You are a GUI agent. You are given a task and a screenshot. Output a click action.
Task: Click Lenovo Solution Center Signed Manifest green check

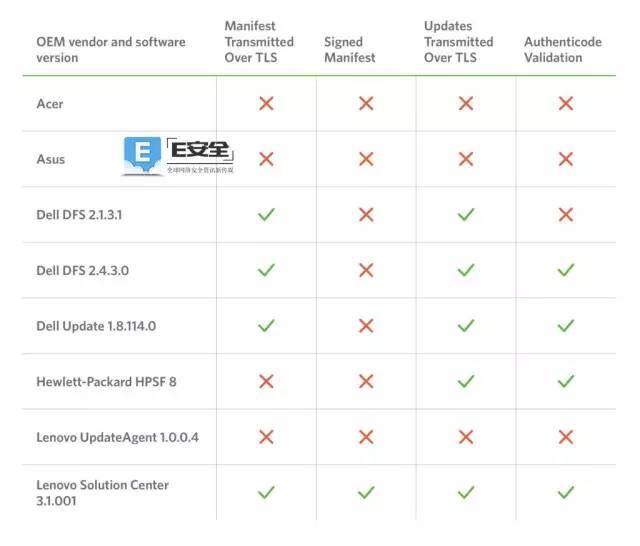pos(366,492)
